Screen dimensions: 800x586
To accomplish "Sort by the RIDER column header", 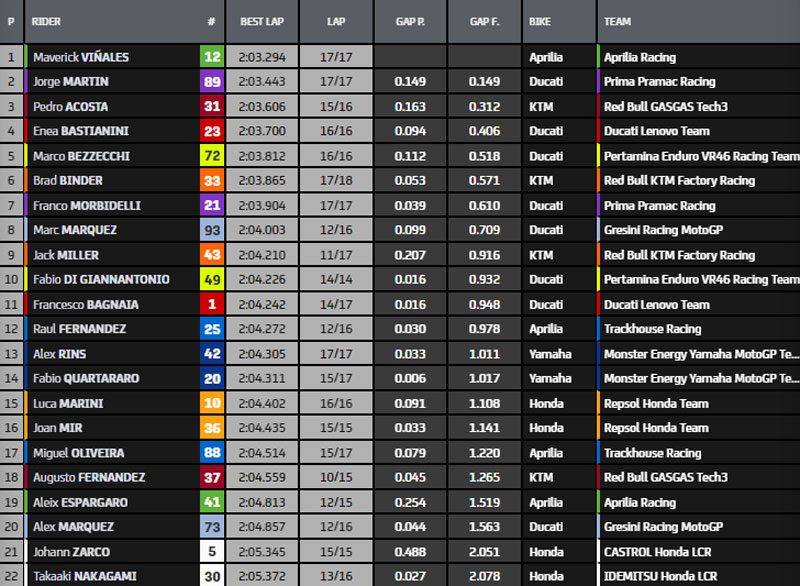I will click(46, 21).
